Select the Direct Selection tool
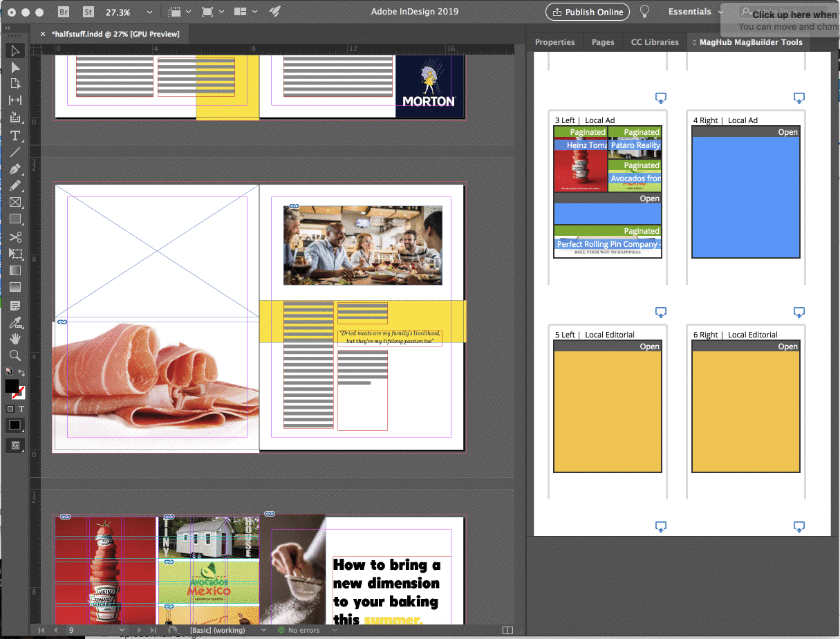The image size is (840, 639). [15, 67]
